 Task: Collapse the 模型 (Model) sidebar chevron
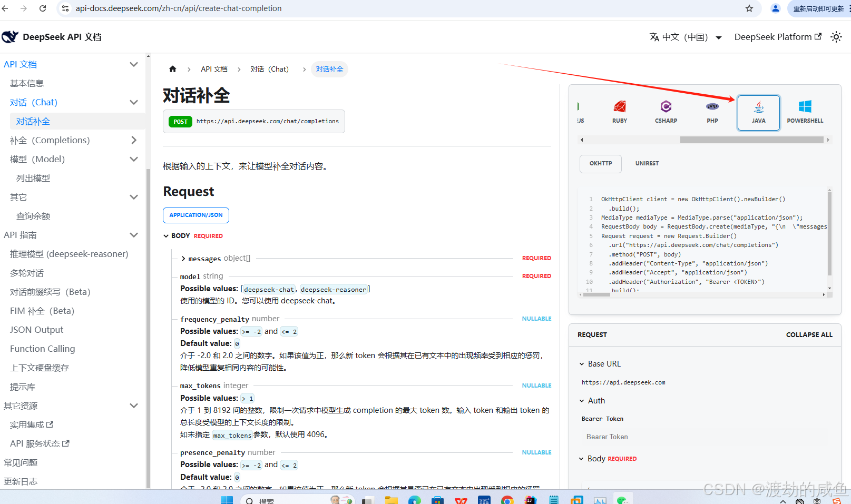134,159
